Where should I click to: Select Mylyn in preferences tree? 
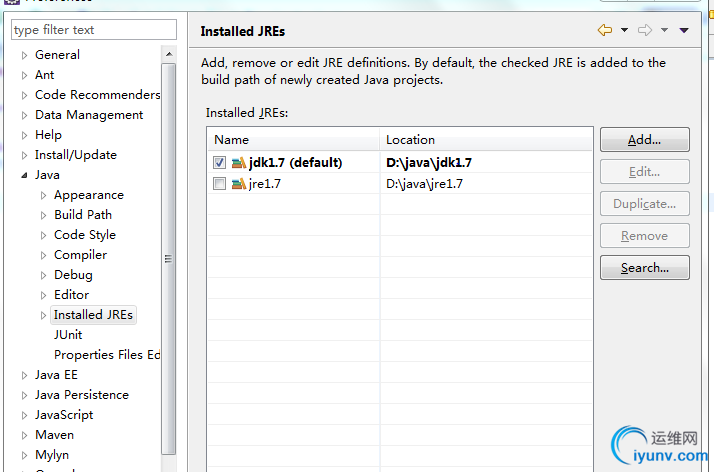click(52, 455)
